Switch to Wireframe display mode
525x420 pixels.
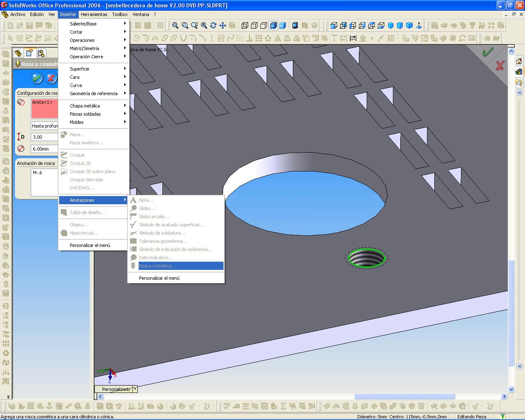tap(245, 25)
